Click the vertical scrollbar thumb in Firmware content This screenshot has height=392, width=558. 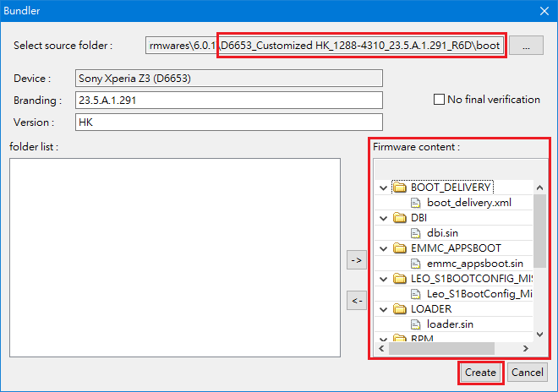tap(540, 231)
